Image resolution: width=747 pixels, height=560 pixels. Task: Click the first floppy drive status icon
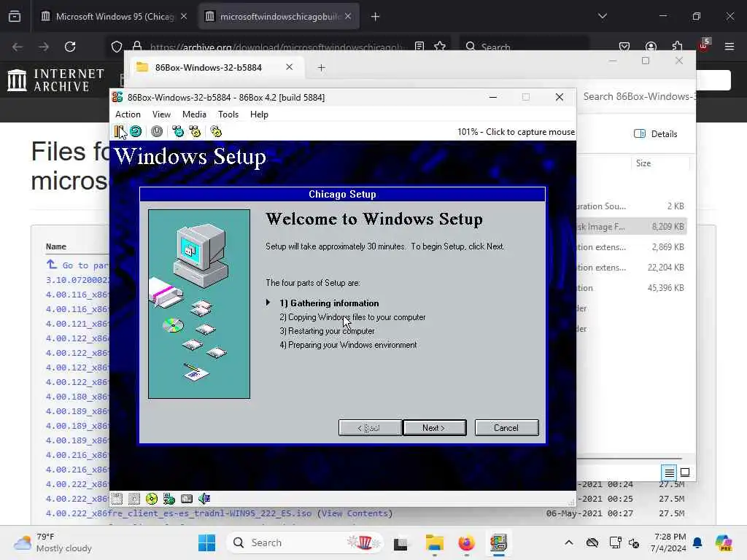tap(117, 499)
